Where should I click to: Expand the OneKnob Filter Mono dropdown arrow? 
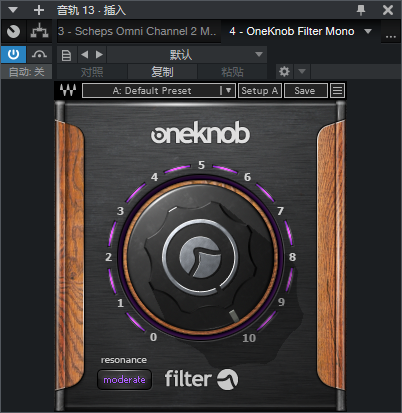click(x=368, y=31)
